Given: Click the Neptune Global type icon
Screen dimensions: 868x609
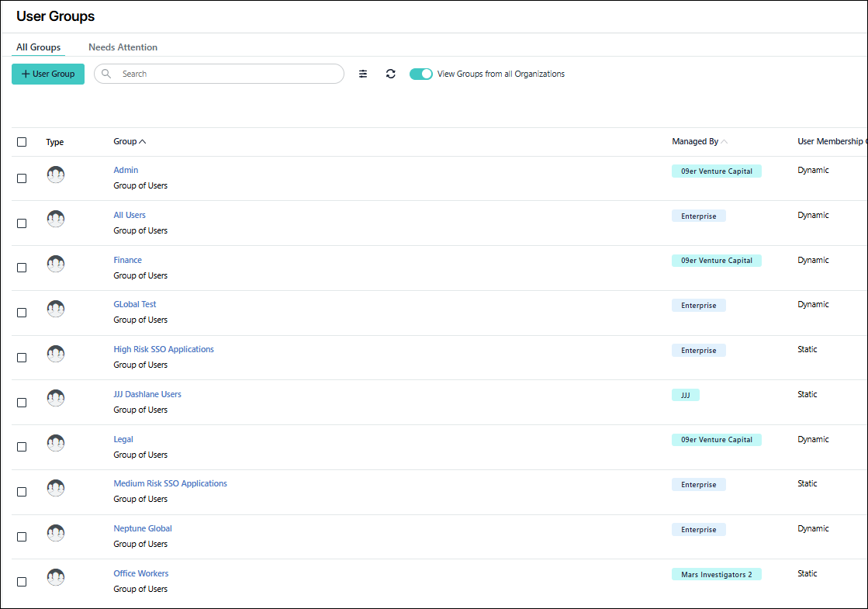Looking at the screenshot, I should (x=55, y=533).
